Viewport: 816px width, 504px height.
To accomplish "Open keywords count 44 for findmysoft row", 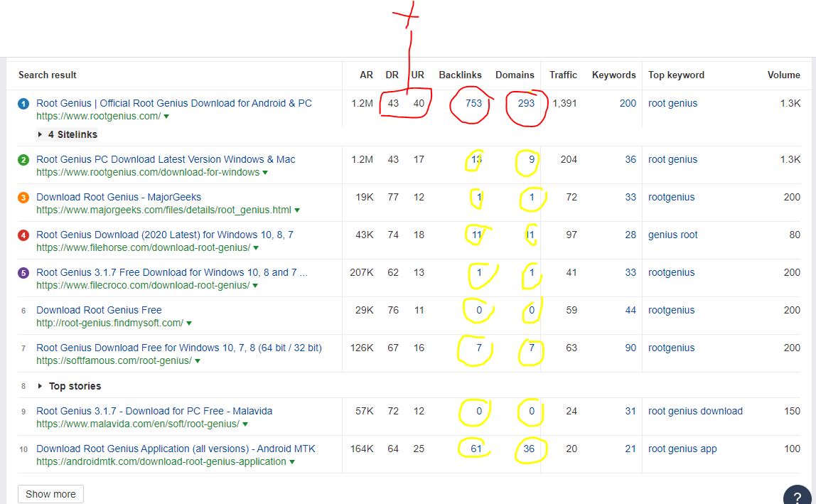I will pyautogui.click(x=630, y=310).
